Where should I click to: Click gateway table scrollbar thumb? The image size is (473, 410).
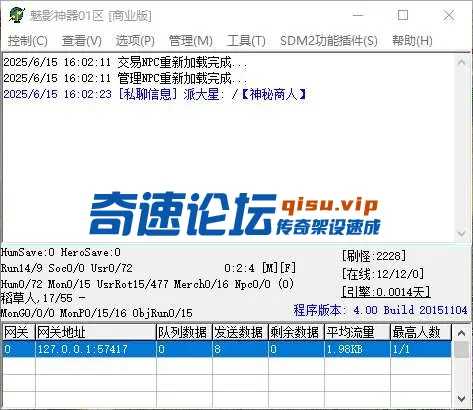pos(462,349)
